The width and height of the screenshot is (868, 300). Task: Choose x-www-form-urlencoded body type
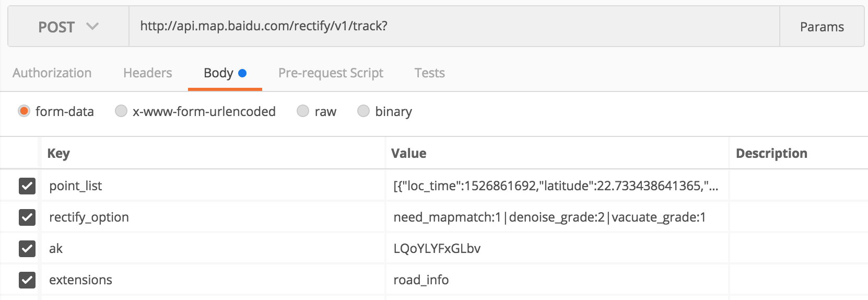[121, 111]
